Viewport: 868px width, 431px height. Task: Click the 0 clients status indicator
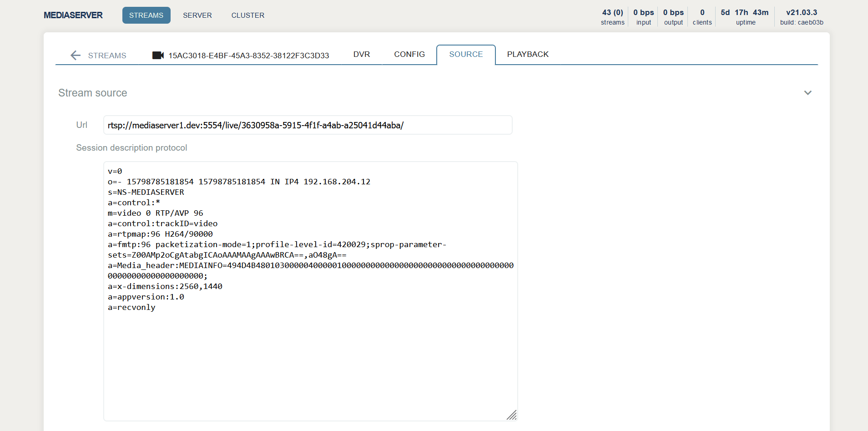point(702,17)
